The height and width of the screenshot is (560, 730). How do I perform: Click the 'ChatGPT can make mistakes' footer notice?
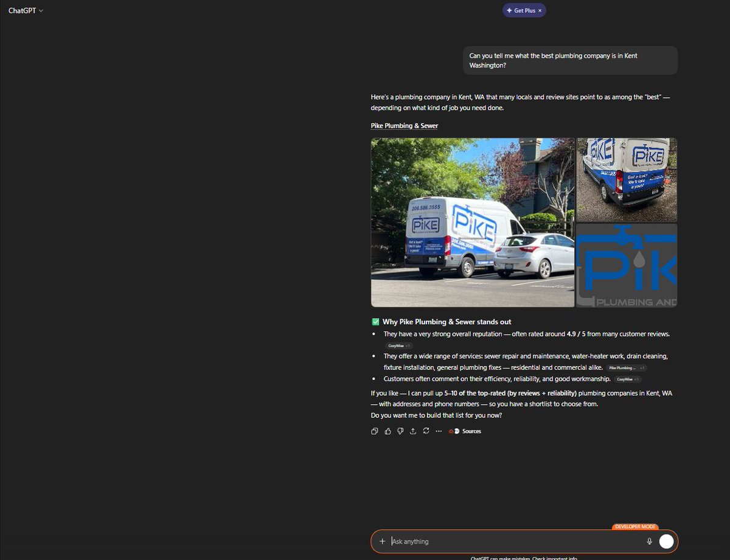pos(524,558)
